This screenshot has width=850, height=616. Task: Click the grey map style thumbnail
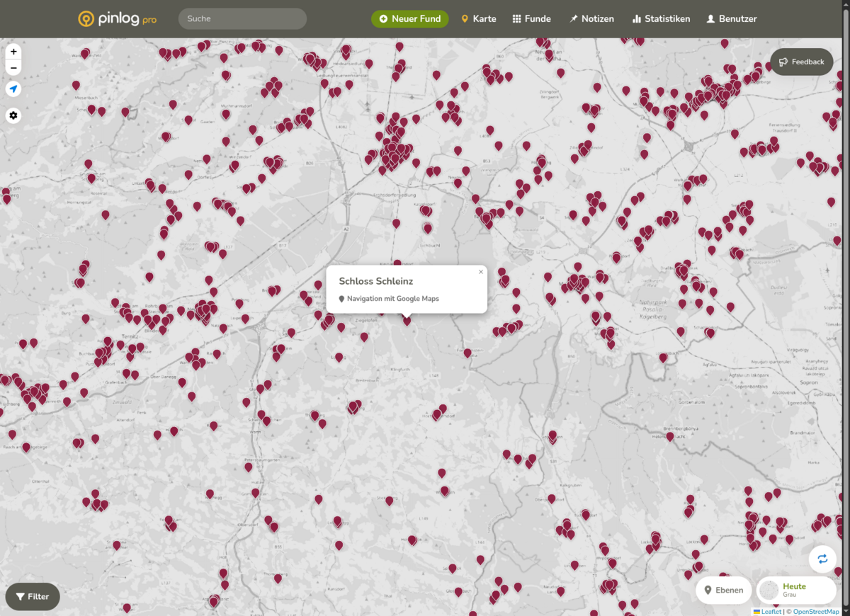(x=769, y=591)
